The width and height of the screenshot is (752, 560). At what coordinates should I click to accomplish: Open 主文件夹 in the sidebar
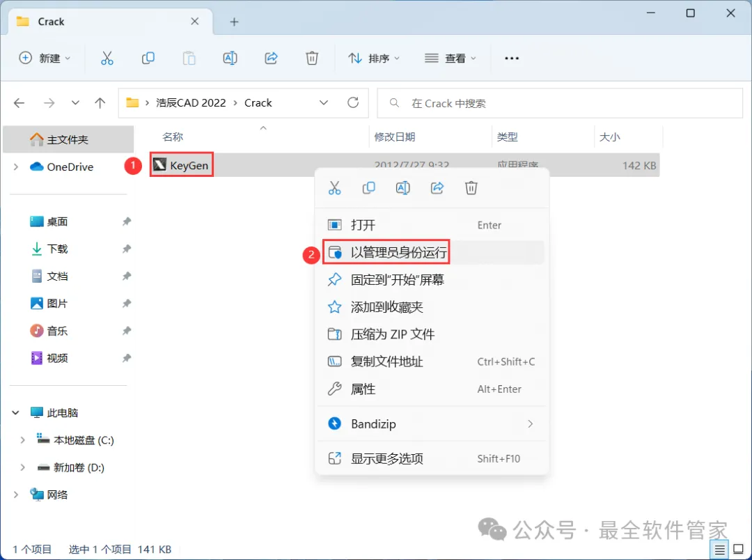point(68,139)
